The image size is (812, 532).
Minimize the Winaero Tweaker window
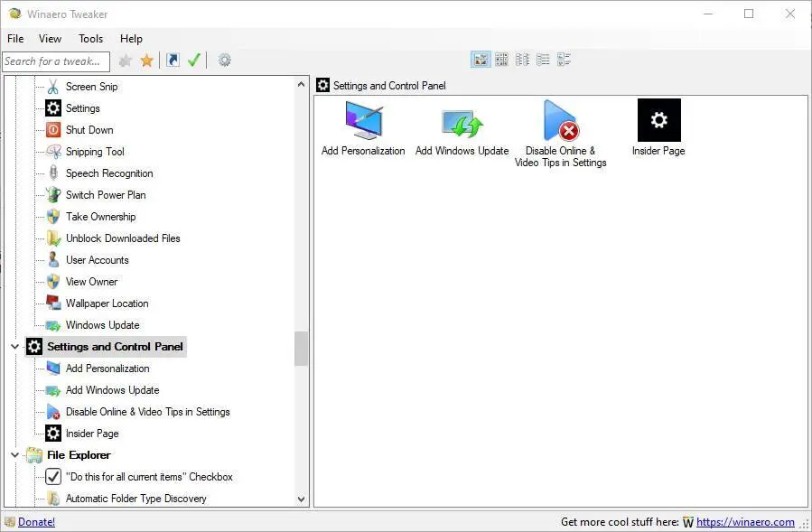[x=708, y=14]
